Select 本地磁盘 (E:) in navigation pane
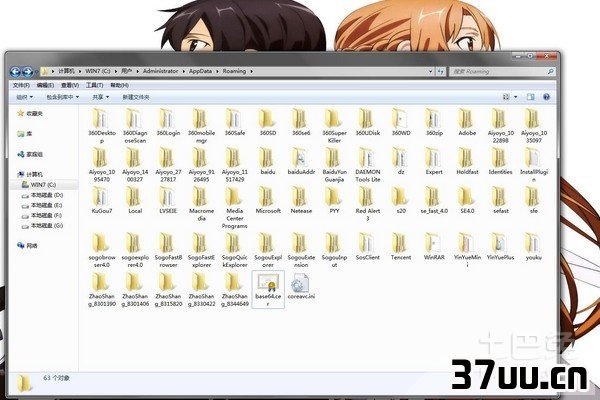The height and width of the screenshot is (400, 600). (42, 206)
